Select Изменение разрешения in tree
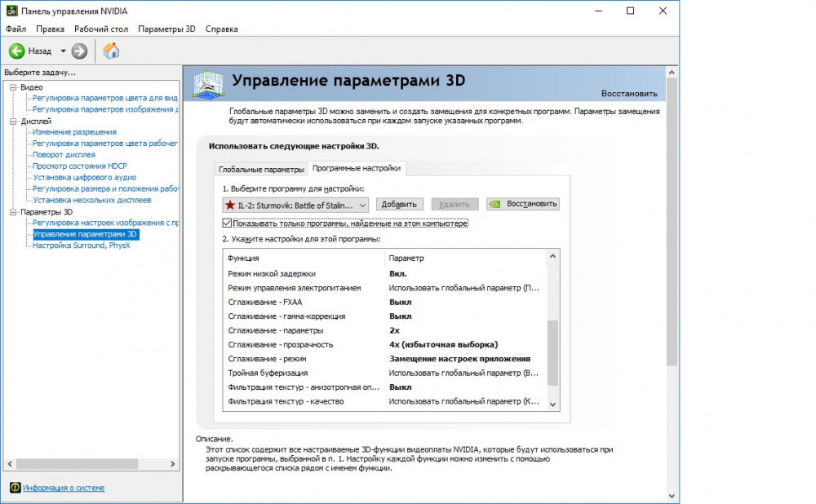The height and width of the screenshot is (504, 816). point(74,132)
